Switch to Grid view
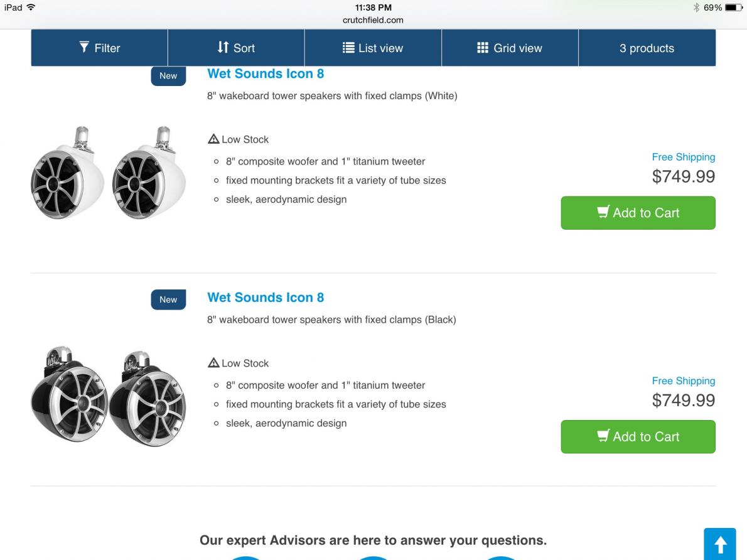Image resolution: width=747 pixels, height=560 pixels. click(x=510, y=48)
